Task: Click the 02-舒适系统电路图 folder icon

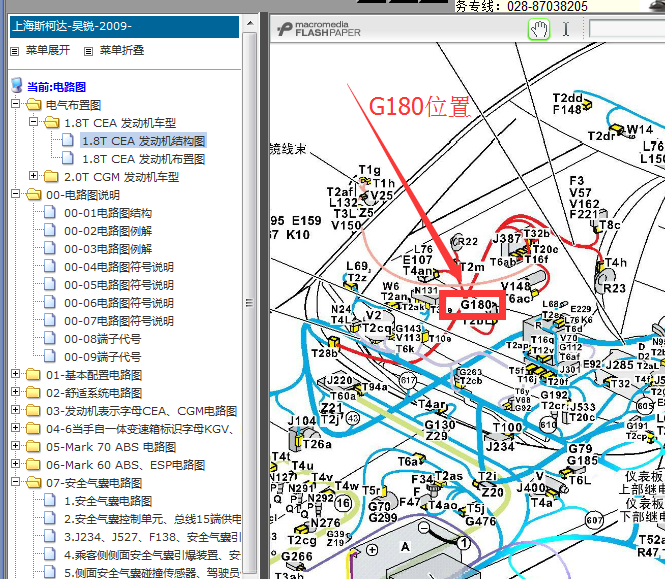Action: [34, 392]
